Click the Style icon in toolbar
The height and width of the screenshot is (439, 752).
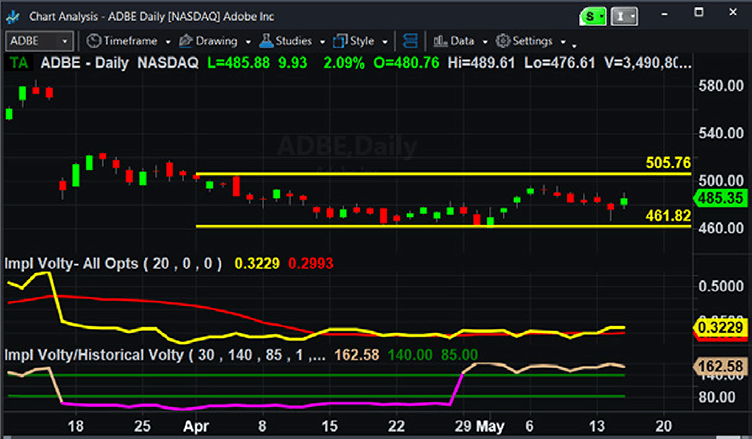pos(340,41)
